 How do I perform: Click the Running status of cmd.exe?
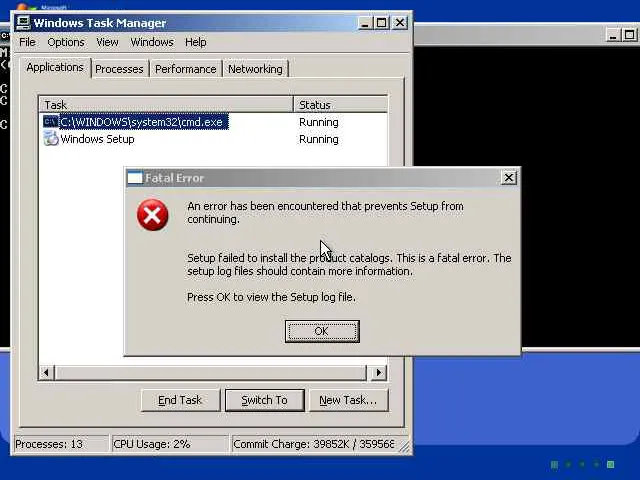click(319, 122)
